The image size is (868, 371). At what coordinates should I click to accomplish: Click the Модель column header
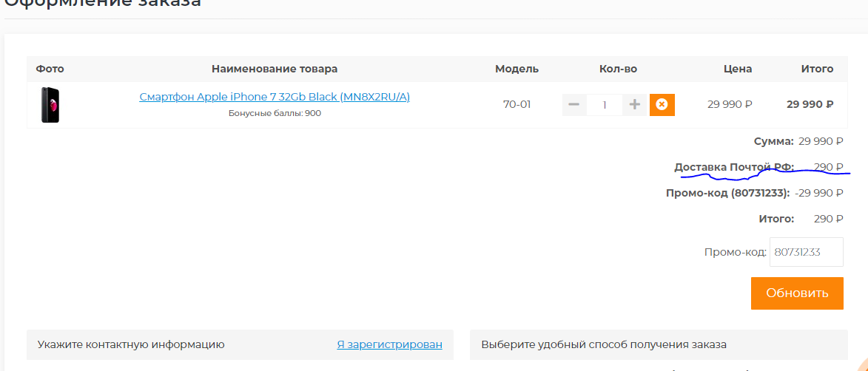pyautogui.click(x=517, y=69)
